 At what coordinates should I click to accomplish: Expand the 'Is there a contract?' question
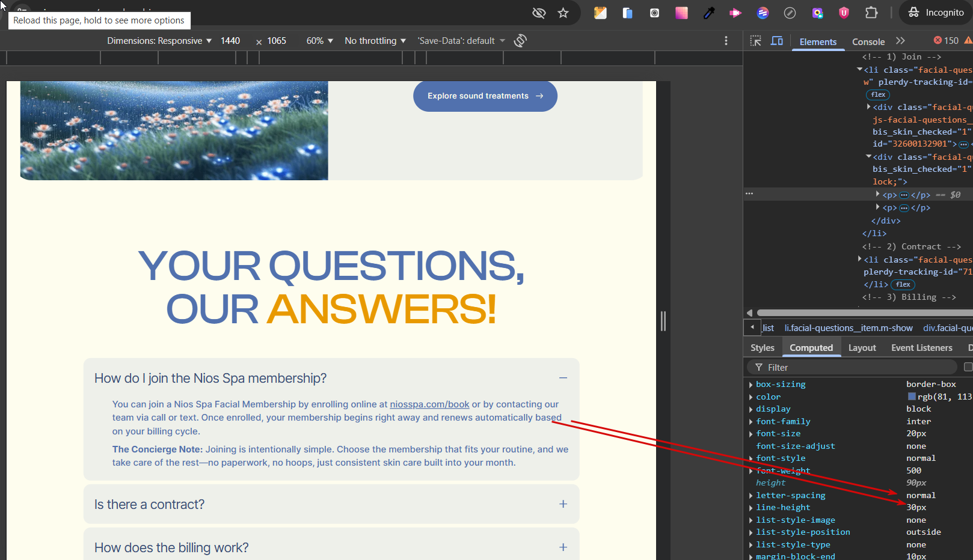563,504
